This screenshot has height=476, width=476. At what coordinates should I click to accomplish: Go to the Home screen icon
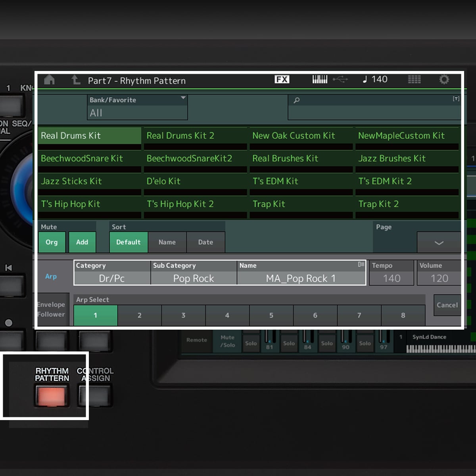point(49,80)
